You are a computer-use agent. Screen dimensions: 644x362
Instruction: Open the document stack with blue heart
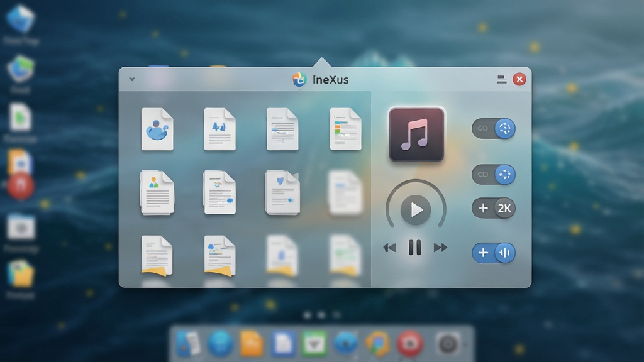tap(282, 192)
